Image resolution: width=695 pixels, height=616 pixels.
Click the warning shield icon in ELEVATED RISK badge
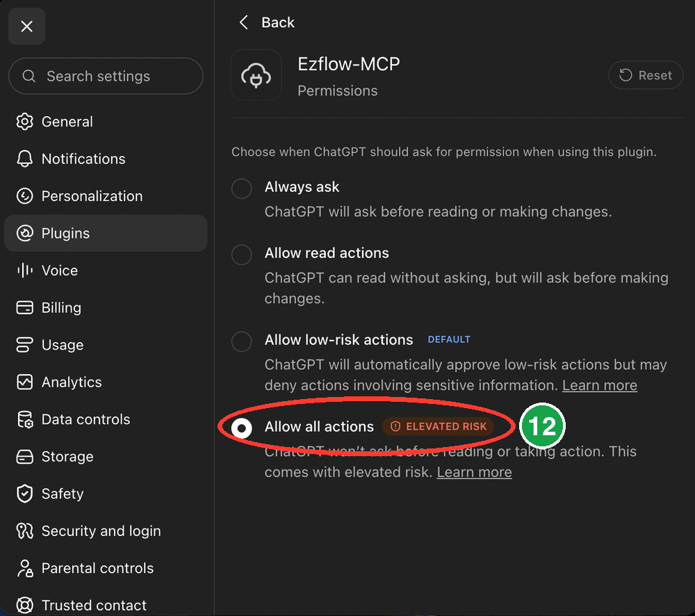click(395, 426)
